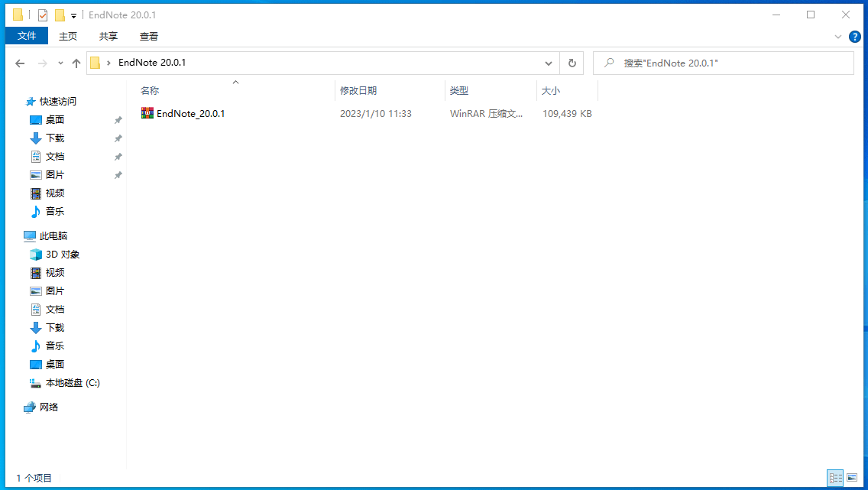Go up one folder level
868x490 pixels.
76,63
